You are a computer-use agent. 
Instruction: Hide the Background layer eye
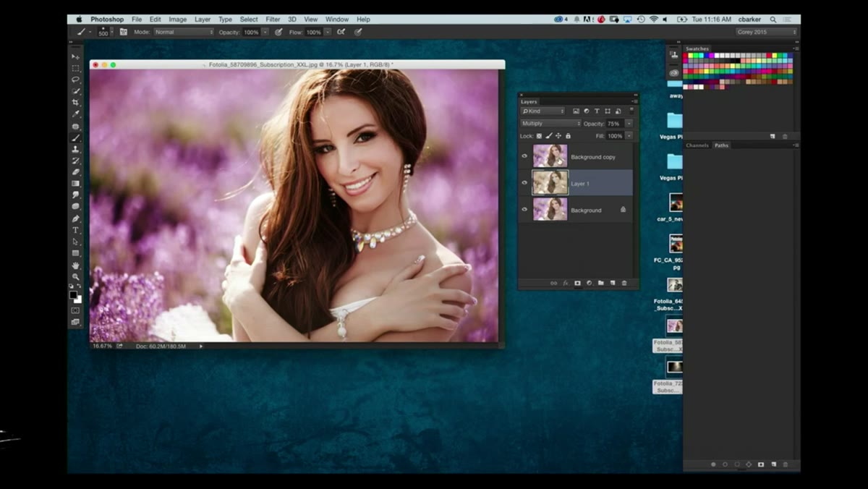click(524, 210)
